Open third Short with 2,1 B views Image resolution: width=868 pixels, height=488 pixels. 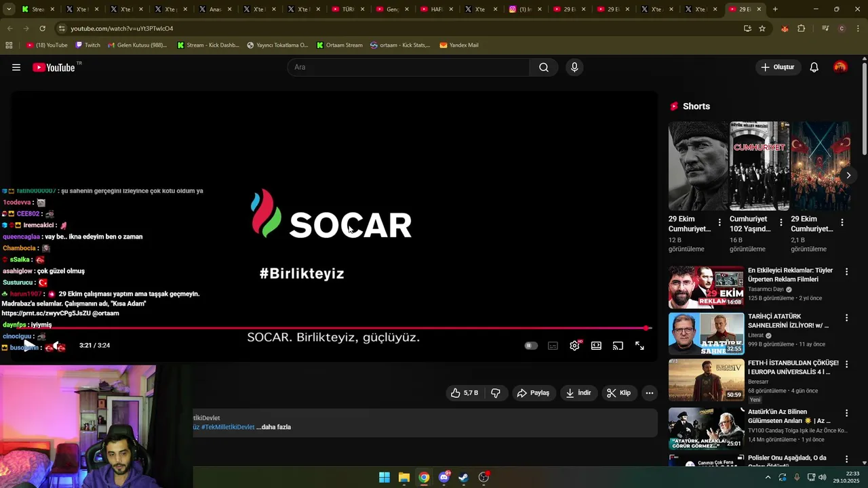[x=820, y=166]
